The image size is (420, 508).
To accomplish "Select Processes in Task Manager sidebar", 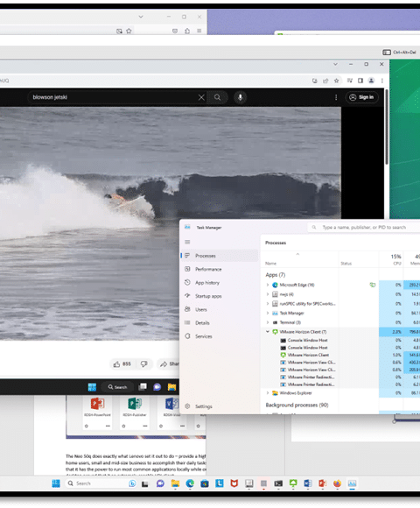I will [220, 256].
